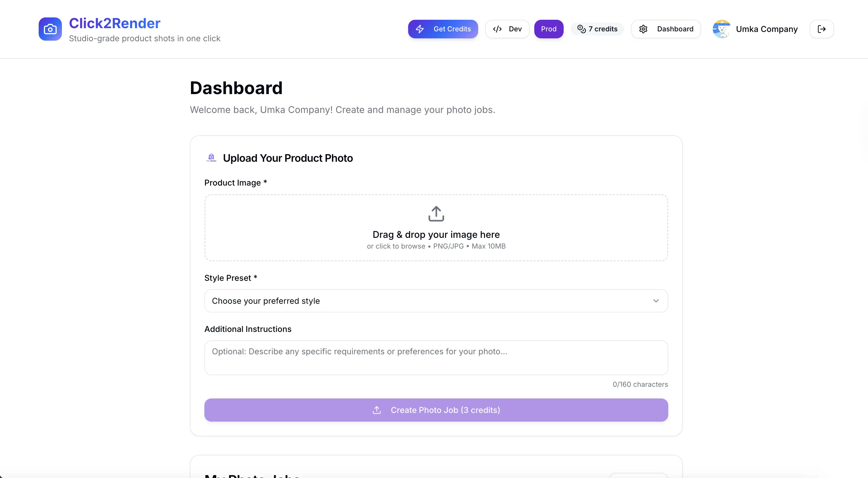Click Create Photo Job (3 credits)

point(436,410)
